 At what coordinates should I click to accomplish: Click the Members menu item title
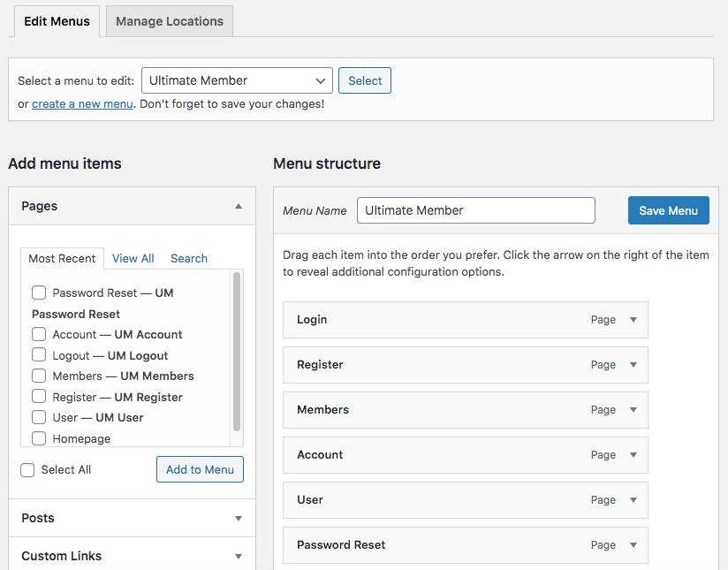[322, 410]
